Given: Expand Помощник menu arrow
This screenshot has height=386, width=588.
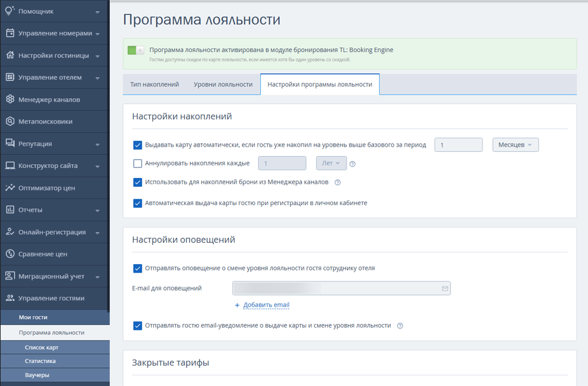Looking at the screenshot, I should [97, 12].
